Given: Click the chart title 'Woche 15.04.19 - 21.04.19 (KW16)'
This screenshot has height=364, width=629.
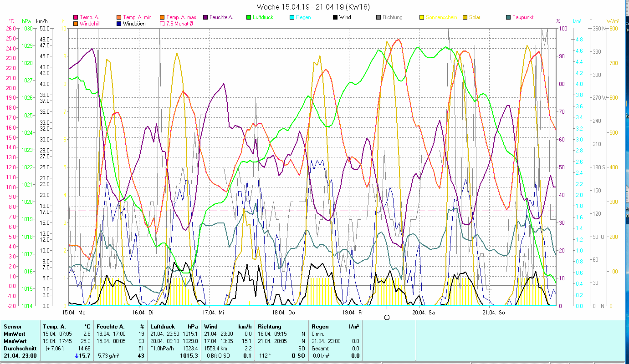Looking at the screenshot, I should tap(313, 7).
